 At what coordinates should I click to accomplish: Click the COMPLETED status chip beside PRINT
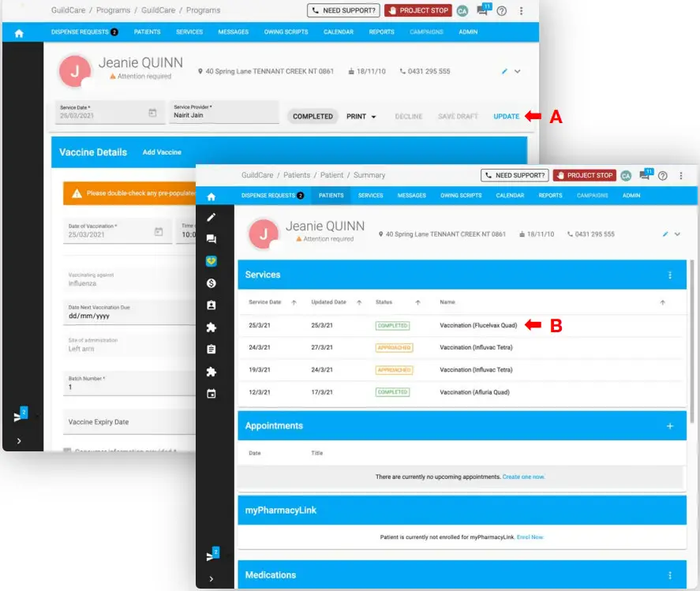[x=313, y=117]
